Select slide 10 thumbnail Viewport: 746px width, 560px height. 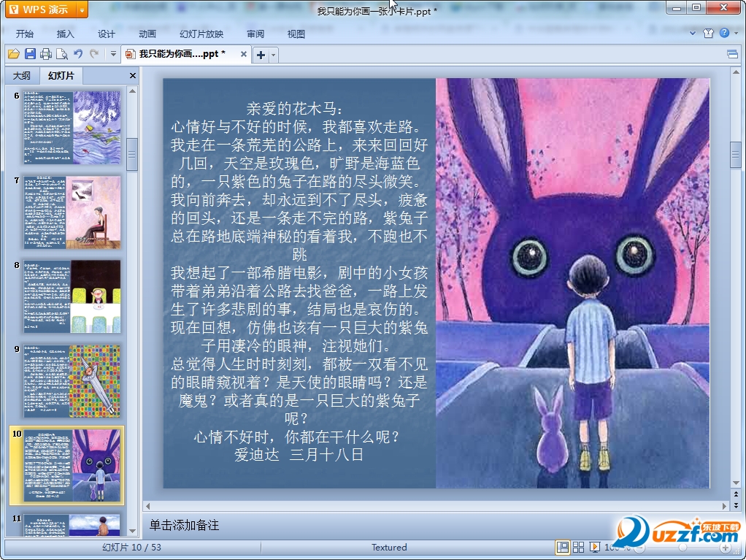tap(72, 465)
